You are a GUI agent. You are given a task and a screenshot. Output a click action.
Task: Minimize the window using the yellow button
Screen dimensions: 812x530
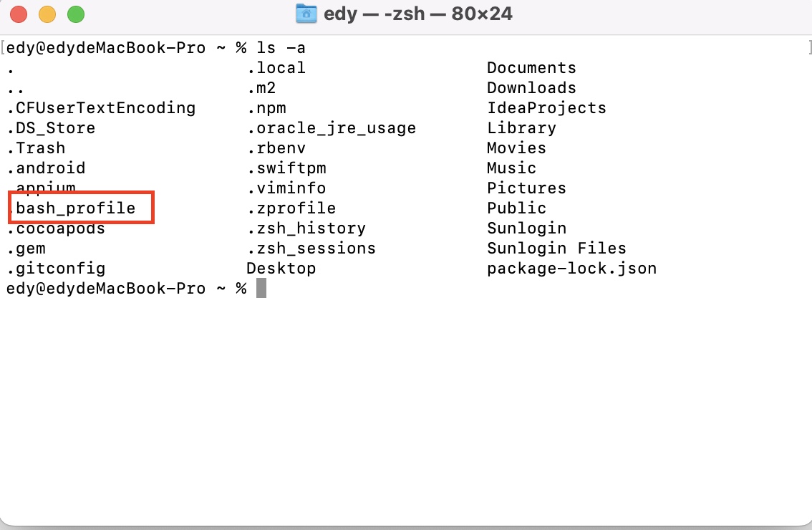click(x=47, y=14)
